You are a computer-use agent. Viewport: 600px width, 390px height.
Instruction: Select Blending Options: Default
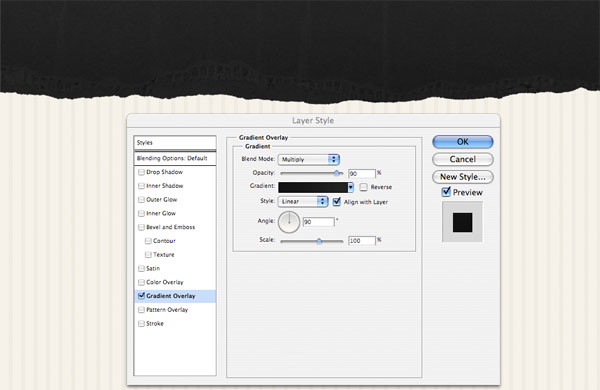[x=175, y=158]
